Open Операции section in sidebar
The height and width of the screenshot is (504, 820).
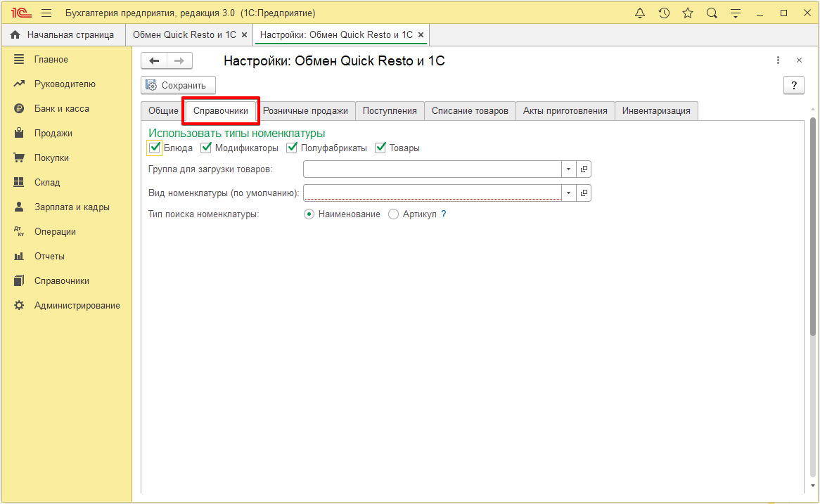[66, 231]
